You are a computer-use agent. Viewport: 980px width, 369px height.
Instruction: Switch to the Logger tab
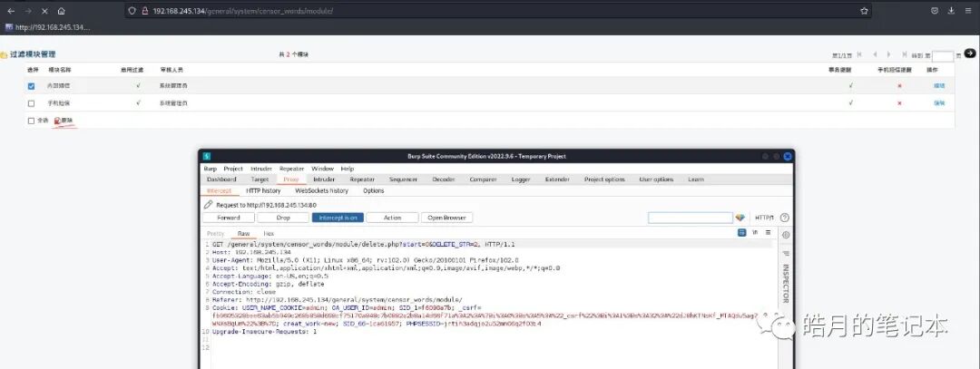point(521,180)
